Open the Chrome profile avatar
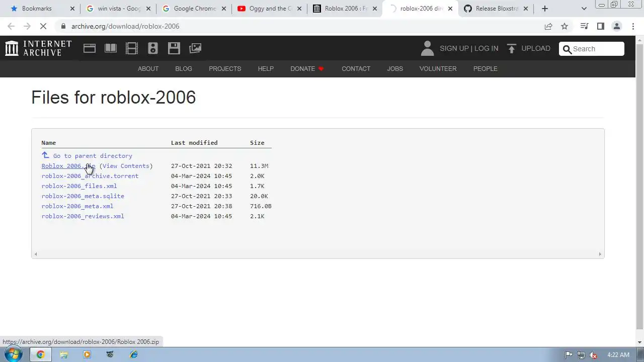The image size is (644, 362). (617, 26)
